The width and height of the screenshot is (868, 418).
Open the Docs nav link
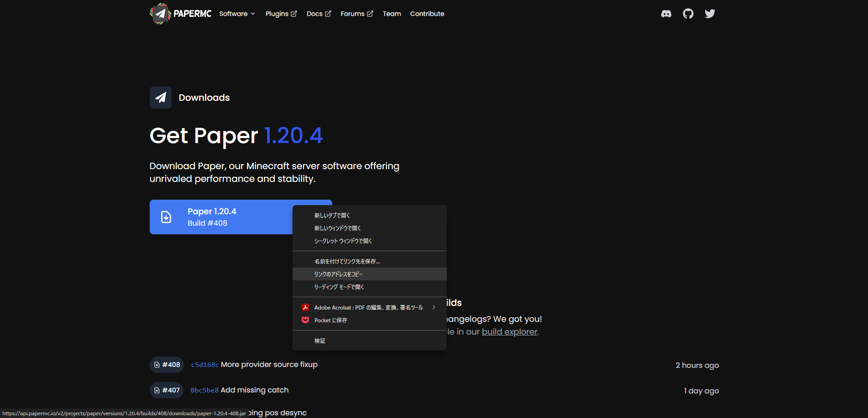click(x=319, y=14)
